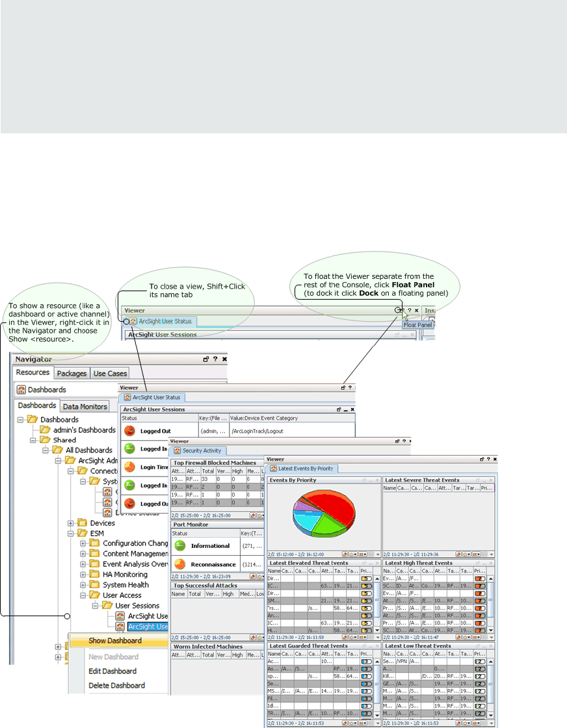Select the admin's Dashboards folder
The width and height of the screenshot is (567, 728).
pos(78,430)
